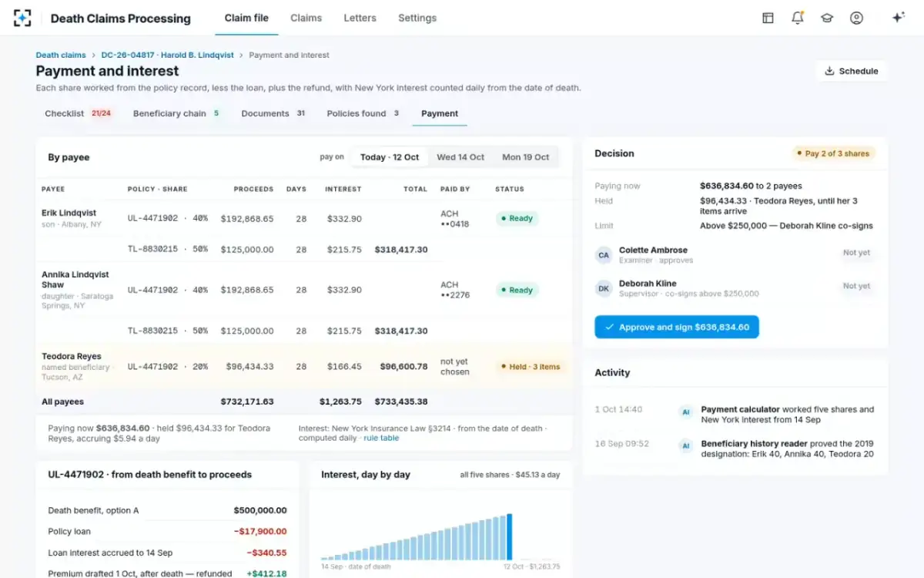
Task: Click the Schedule button
Action: point(851,71)
